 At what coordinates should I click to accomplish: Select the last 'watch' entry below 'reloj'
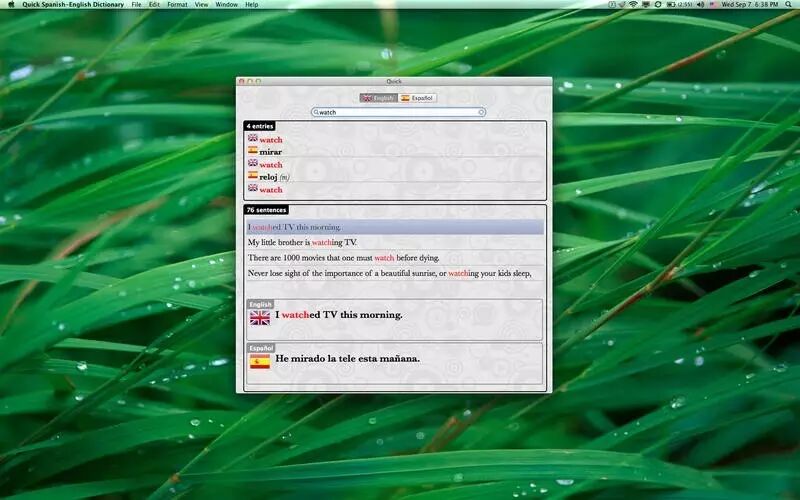(271, 190)
